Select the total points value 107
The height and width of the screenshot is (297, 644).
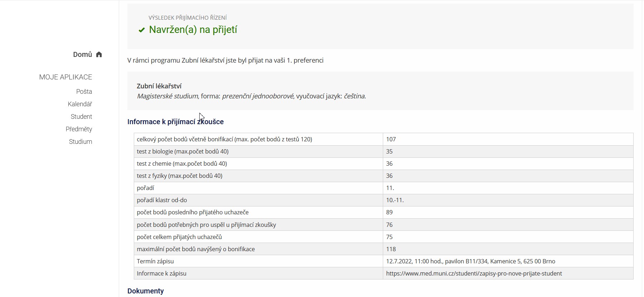pyautogui.click(x=391, y=139)
